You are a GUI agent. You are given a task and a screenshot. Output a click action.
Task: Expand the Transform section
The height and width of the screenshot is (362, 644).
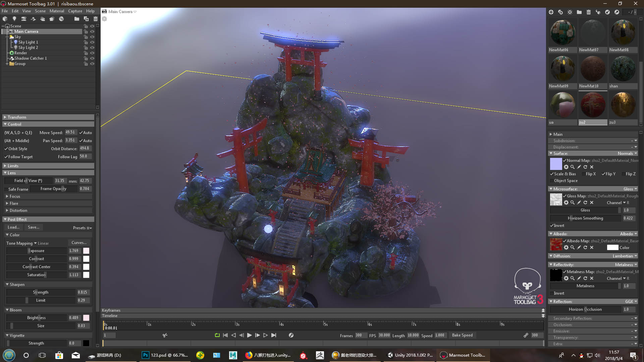(x=17, y=117)
